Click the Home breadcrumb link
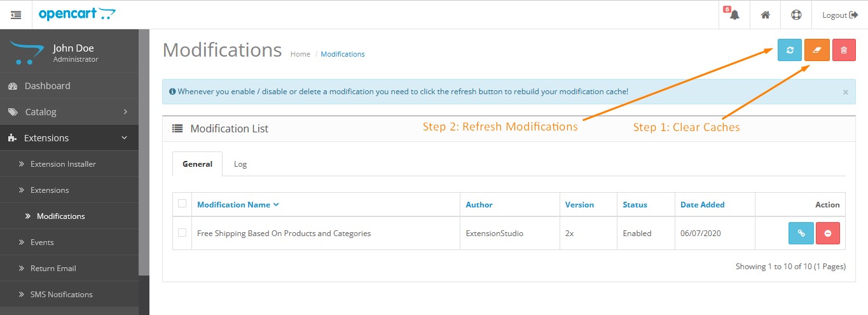The width and height of the screenshot is (868, 315). tap(300, 54)
